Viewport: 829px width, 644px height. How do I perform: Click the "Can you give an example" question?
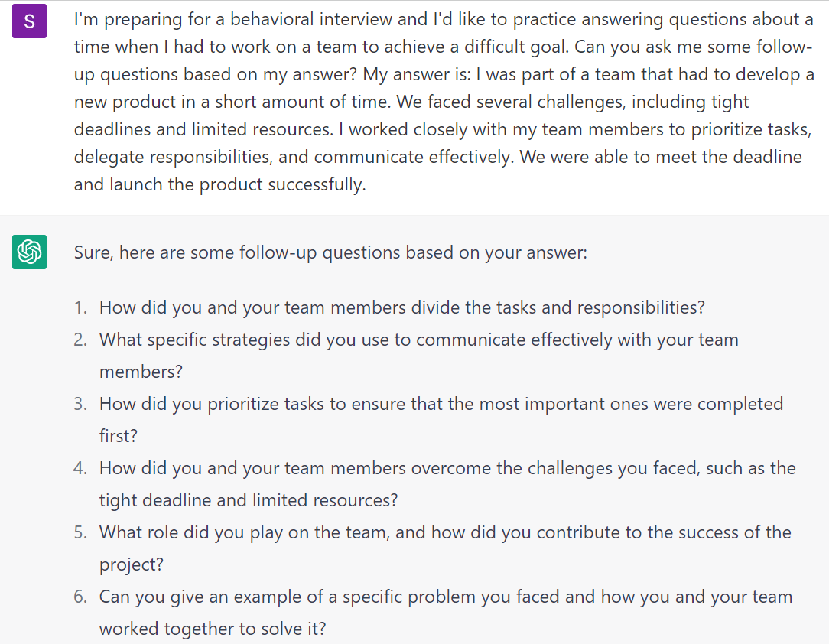445,597
